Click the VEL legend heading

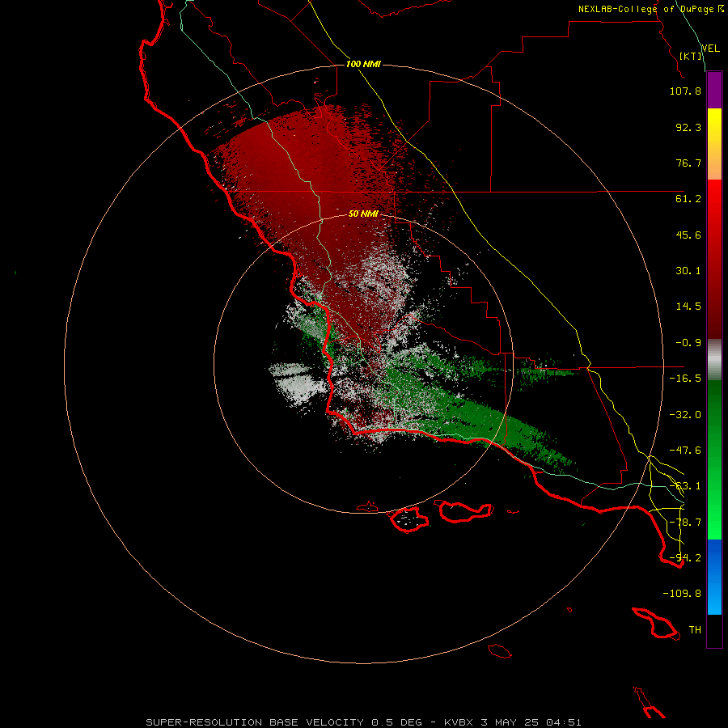point(711,49)
